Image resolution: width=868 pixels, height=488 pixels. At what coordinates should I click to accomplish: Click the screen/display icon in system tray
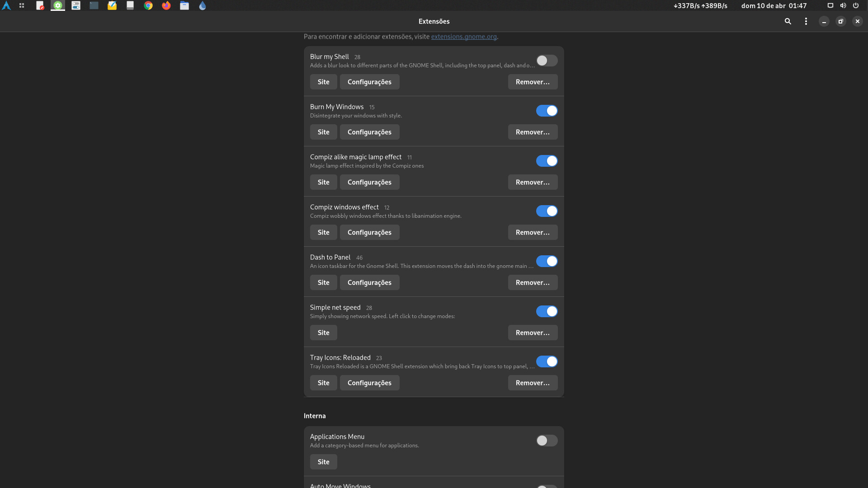[x=830, y=6]
